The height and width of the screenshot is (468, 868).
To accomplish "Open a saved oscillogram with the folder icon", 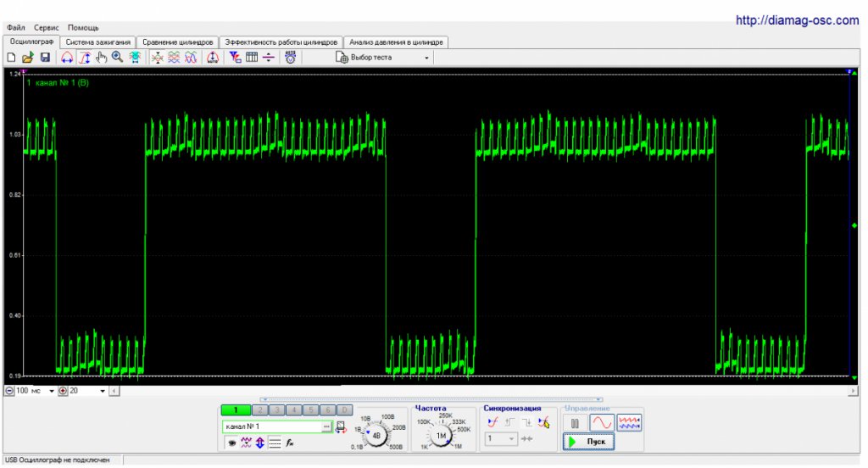I will click(28, 58).
